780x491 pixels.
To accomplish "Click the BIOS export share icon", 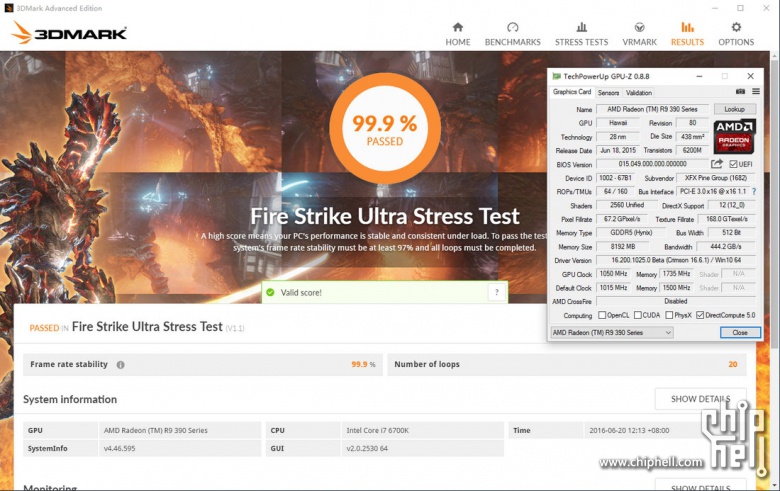I will pyautogui.click(x=717, y=164).
